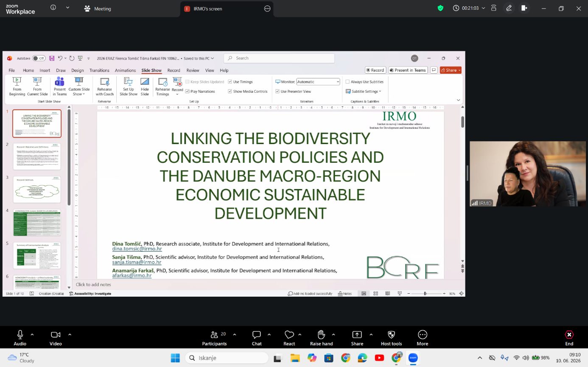Uncheck the Use Presenter View checkbox

pos(277,92)
